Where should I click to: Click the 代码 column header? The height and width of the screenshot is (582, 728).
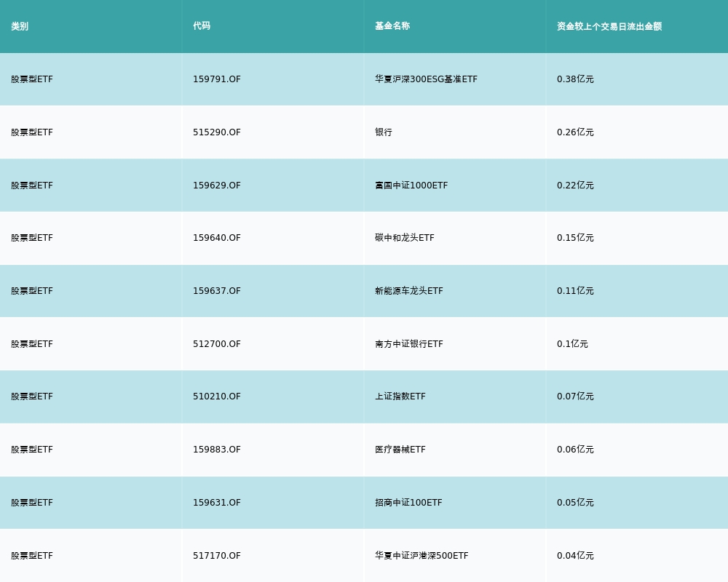(202, 26)
